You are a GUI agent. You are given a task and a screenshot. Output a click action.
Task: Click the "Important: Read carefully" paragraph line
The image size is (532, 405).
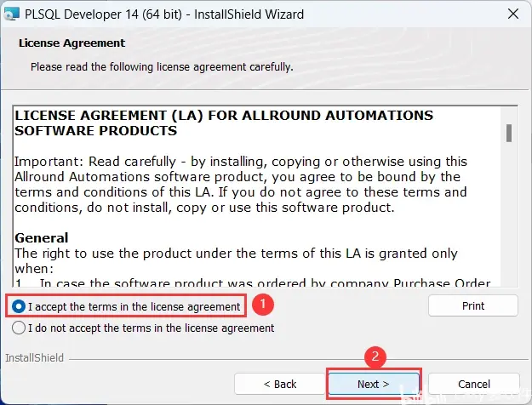pyautogui.click(x=241, y=162)
